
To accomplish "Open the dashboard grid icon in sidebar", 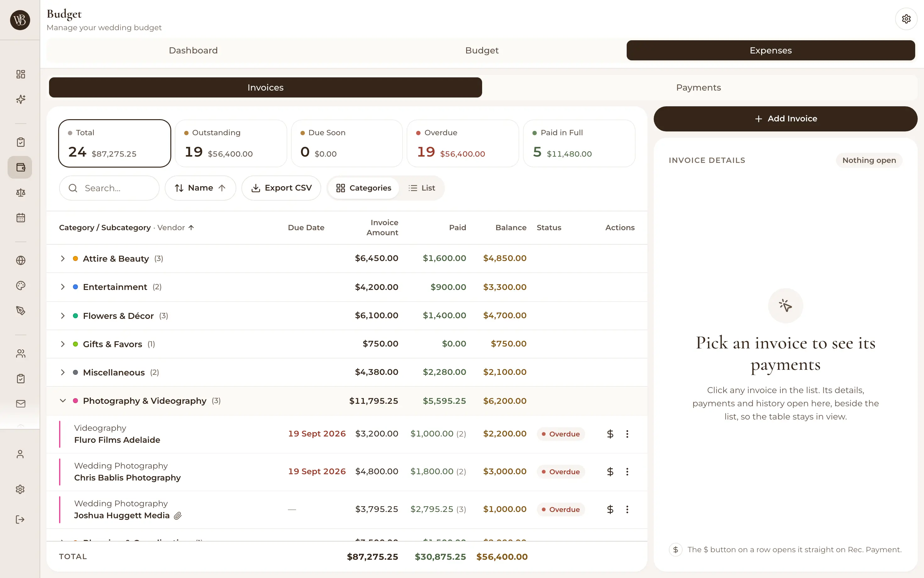I will [21, 74].
